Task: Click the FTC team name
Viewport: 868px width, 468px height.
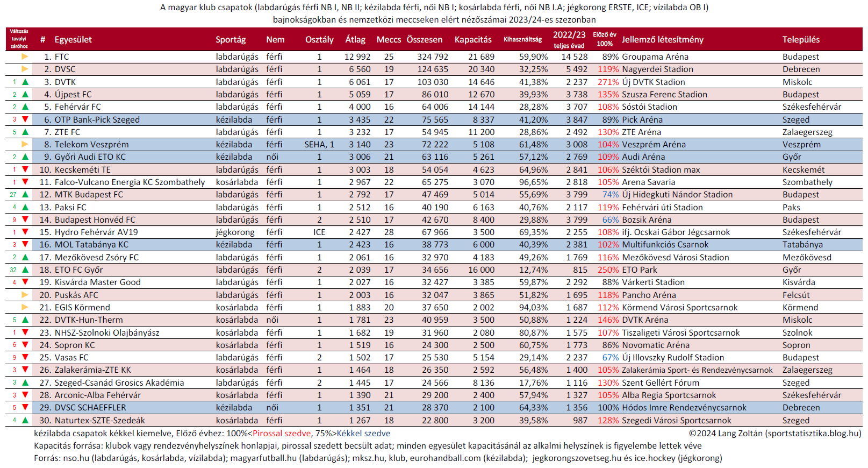Action: [x=62, y=56]
